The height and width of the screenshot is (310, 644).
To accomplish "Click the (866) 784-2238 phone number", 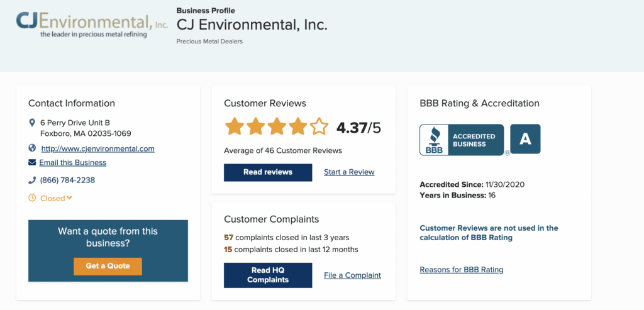I will pos(67,180).
